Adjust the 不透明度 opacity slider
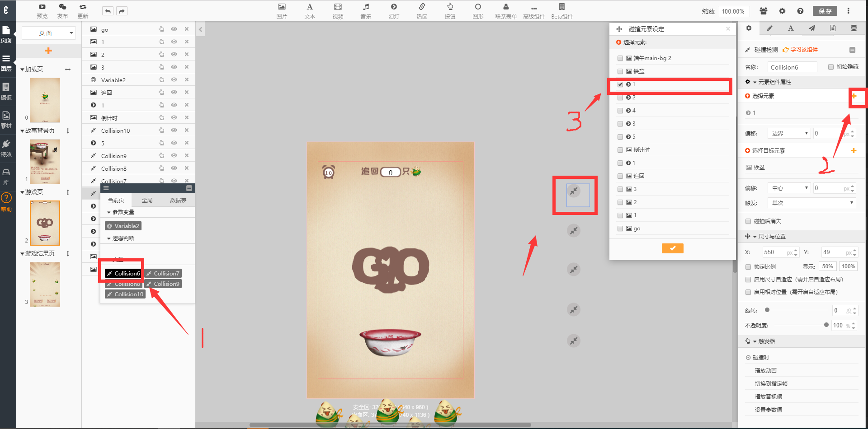Screen dimensions: 868x429 tap(826, 325)
